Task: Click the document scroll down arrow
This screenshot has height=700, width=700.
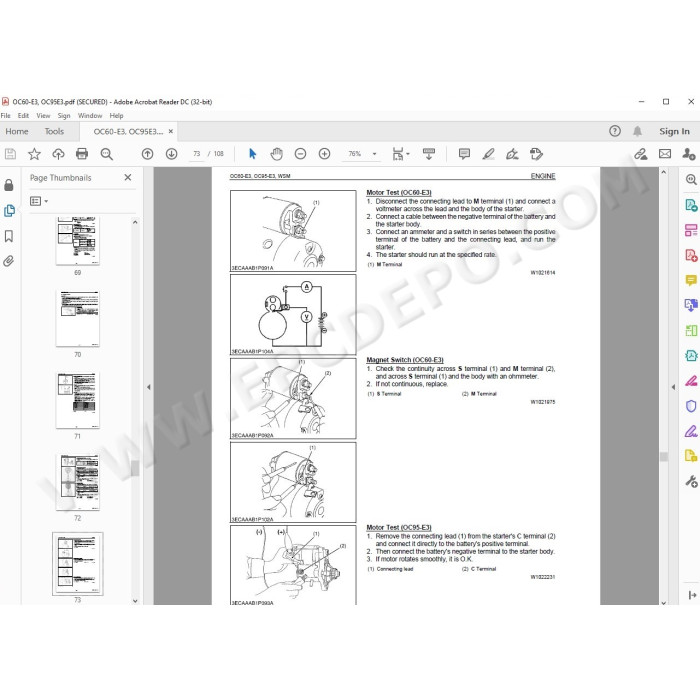Action: point(663,602)
